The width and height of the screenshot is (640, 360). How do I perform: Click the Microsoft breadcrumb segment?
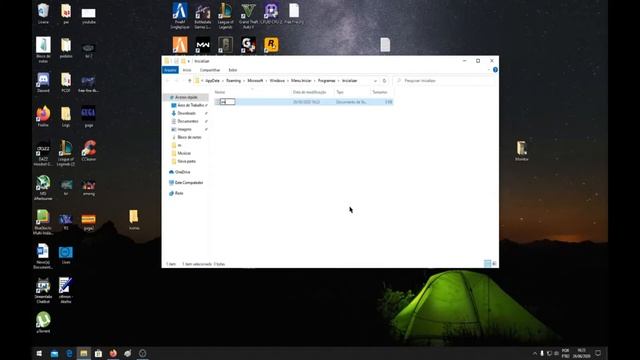(256, 81)
